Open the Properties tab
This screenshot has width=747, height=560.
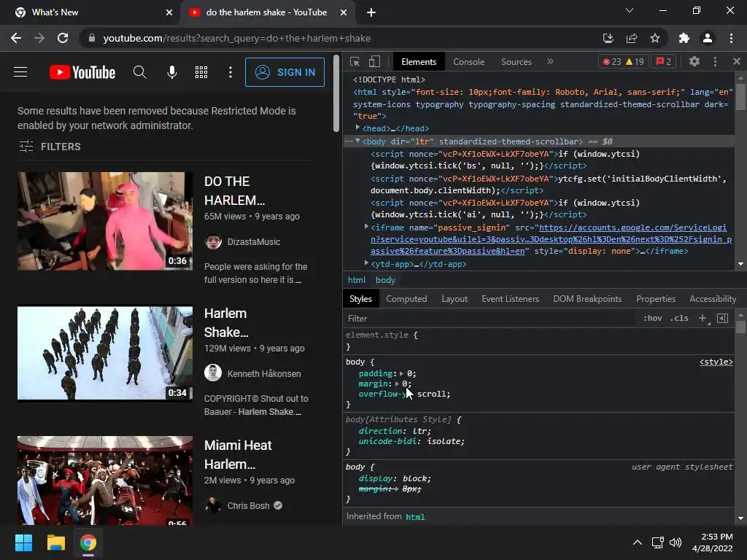click(x=656, y=299)
